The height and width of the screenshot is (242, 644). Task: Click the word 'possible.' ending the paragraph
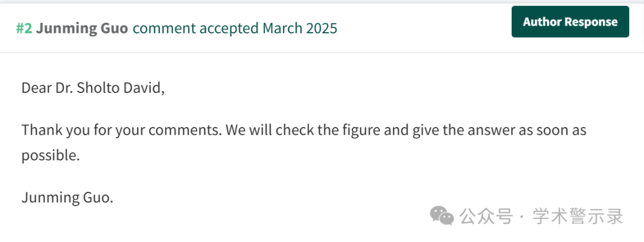pos(51,156)
